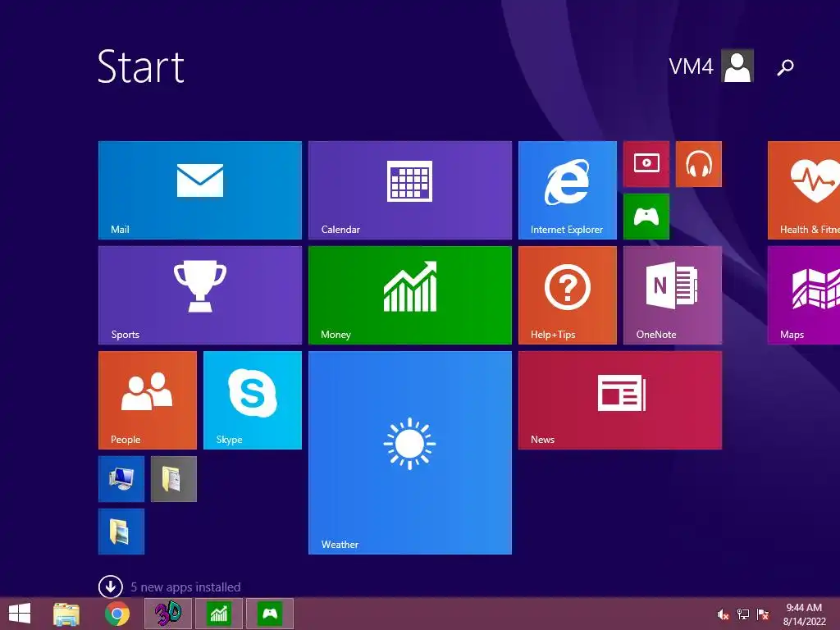The height and width of the screenshot is (630, 840).
Task: Open the Sports trophy tile
Action: (200, 295)
